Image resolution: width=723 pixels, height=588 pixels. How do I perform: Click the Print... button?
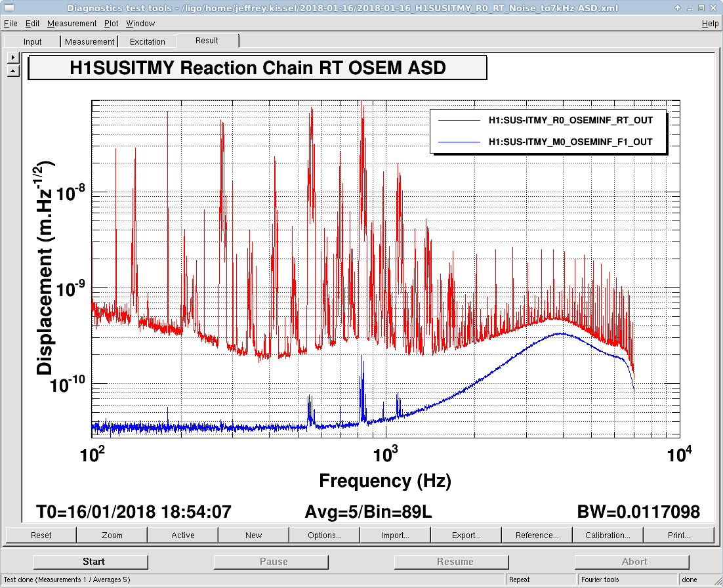click(x=679, y=535)
